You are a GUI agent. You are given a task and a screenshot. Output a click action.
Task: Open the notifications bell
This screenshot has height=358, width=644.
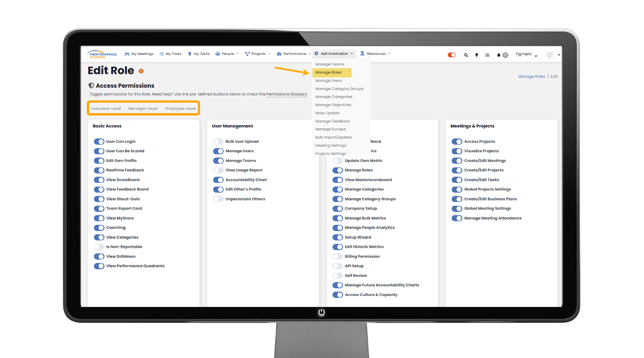tap(499, 55)
